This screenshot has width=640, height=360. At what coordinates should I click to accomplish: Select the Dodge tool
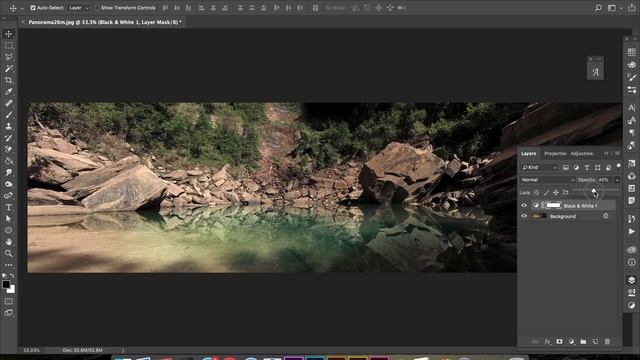[x=9, y=184]
